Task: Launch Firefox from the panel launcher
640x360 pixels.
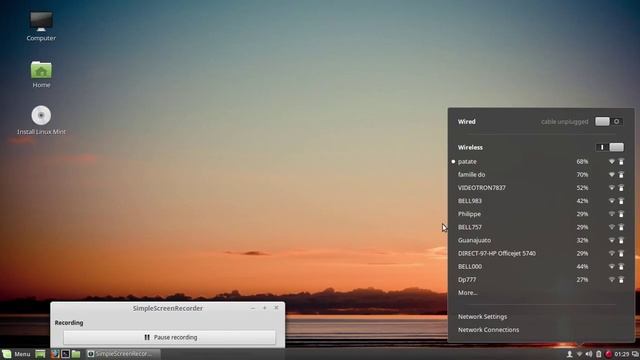Action: (55, 354)
